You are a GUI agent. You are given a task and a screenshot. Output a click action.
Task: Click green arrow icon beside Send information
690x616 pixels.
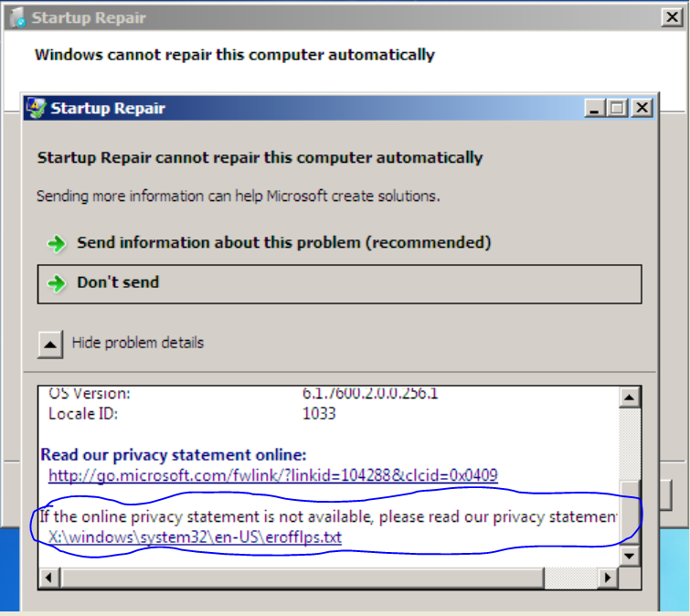[x=57, y=243]
